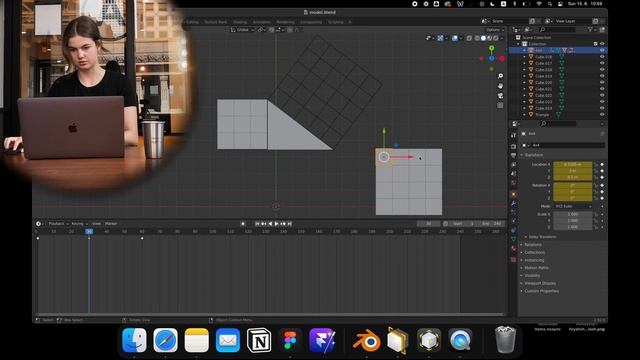Jump to the timeline start frame
640x360 pixels.
pos(257,224)
